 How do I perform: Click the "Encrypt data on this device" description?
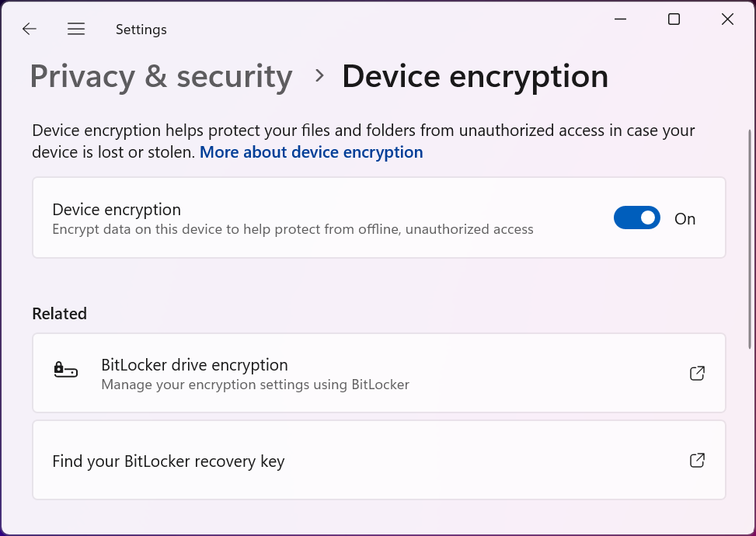tap(292, 229)
